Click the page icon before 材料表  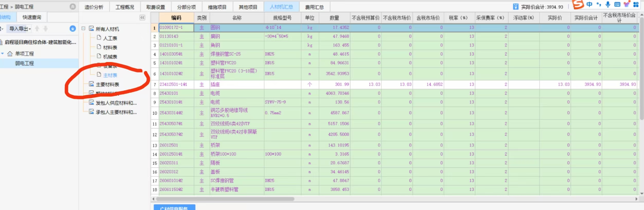click(x=99, y=47)
